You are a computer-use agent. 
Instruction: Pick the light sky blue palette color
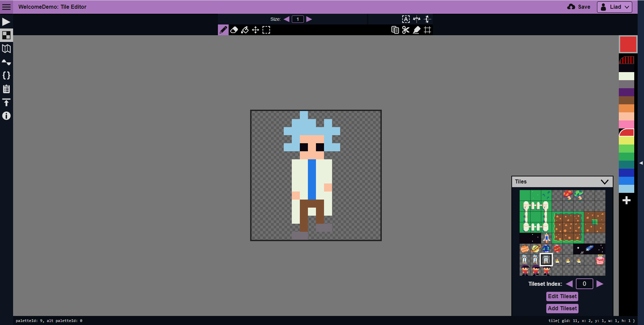627,189
